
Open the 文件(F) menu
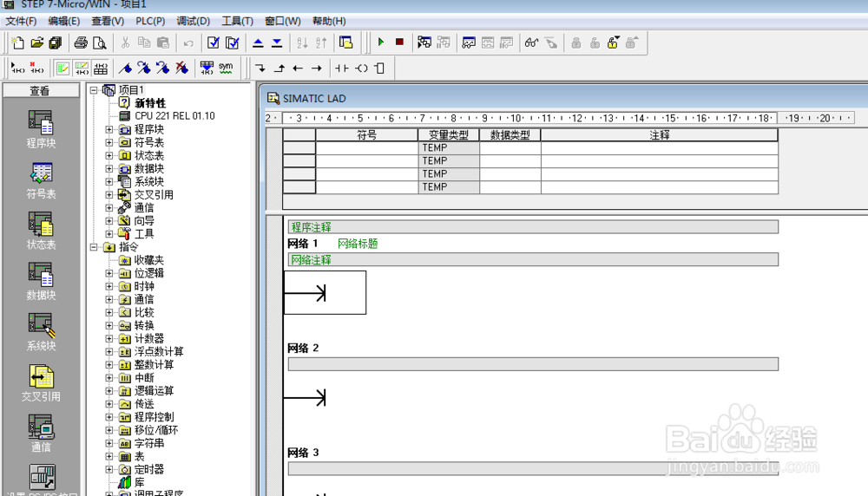coord(21,21)
